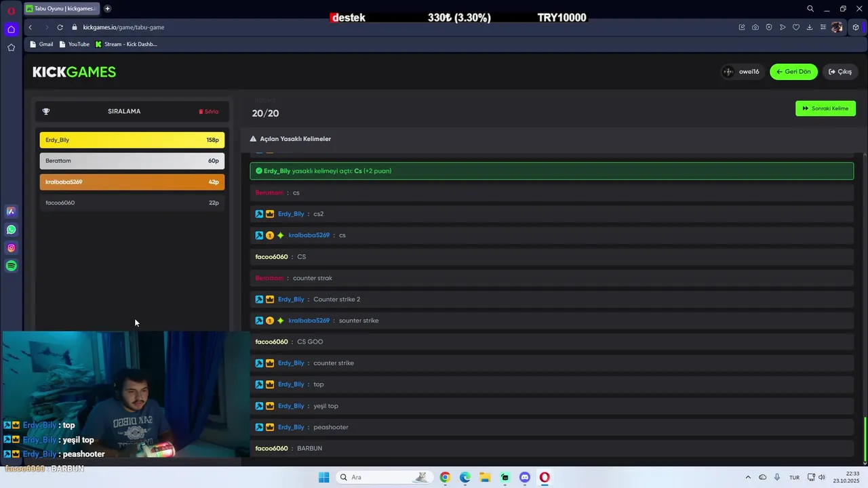Open the downloads icon in the toolbar
Image resolution: width=868 pixels, height=488 pixels.
(810, 27)
